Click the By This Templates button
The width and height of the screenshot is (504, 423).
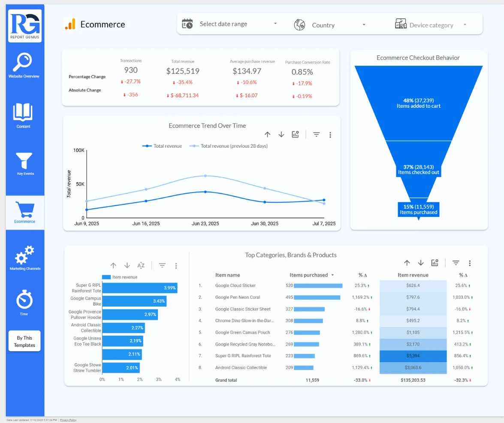pyautogui.click(x=24, y=341)
